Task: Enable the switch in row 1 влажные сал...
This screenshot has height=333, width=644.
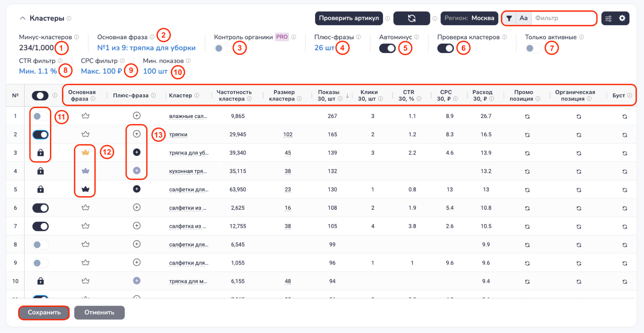Action: tap(40, 116)
